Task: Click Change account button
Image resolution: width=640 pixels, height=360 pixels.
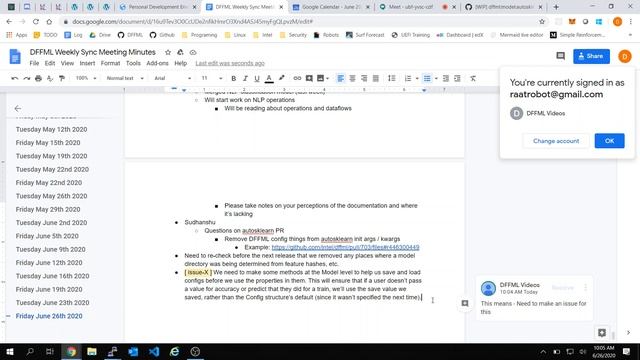Action: [556, 141]
